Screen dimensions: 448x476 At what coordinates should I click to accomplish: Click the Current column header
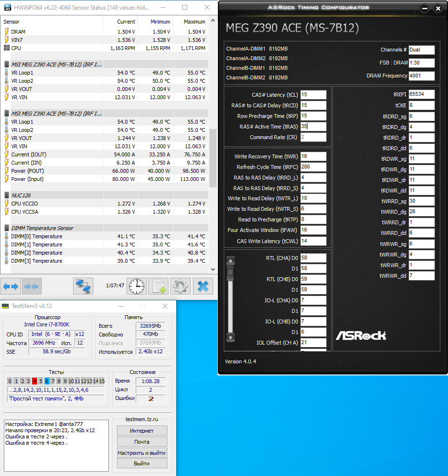[x=120, y=22]
